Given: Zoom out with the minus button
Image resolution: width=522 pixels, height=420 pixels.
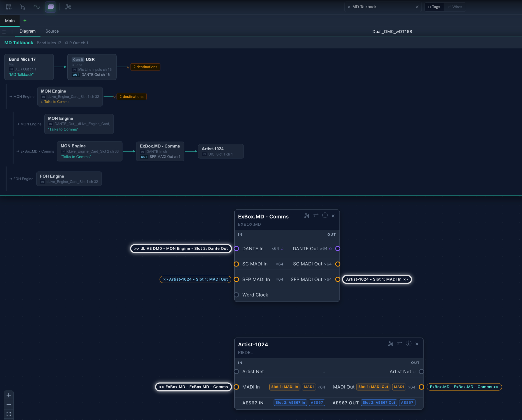Looking at the screenshot, I should 9,405.
